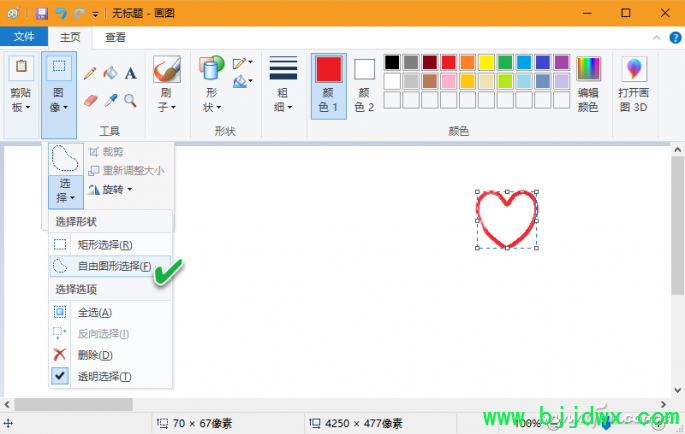Click the vertical scrollbar up arrow
685x434 pixels.
(x=677, y=150)
